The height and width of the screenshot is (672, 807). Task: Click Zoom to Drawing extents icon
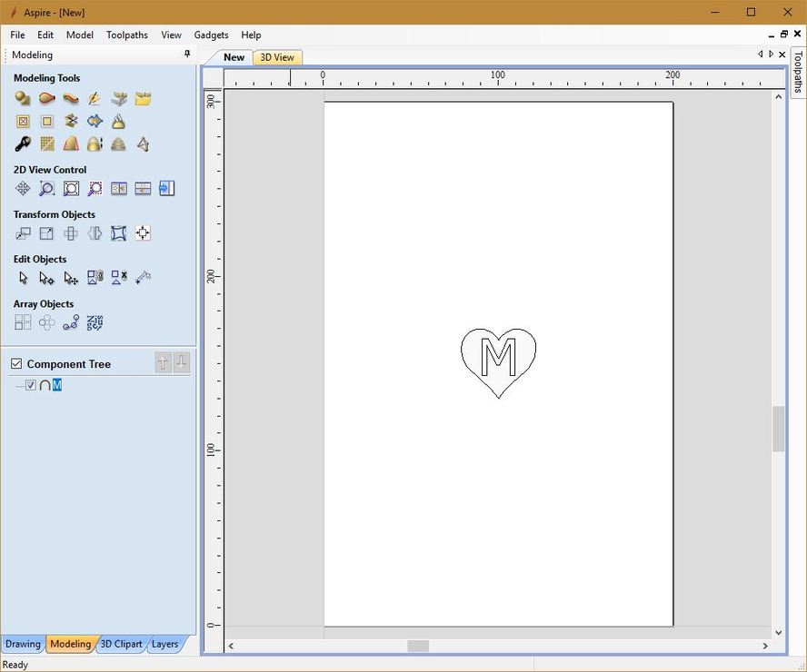pos(71,189)
